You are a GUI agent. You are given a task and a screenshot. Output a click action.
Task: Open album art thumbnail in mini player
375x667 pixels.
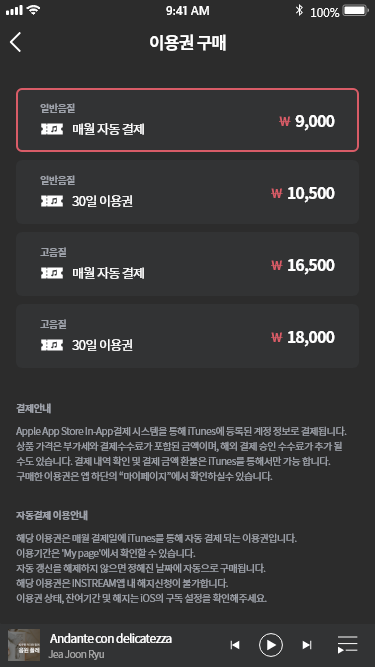tap(24, 645)
